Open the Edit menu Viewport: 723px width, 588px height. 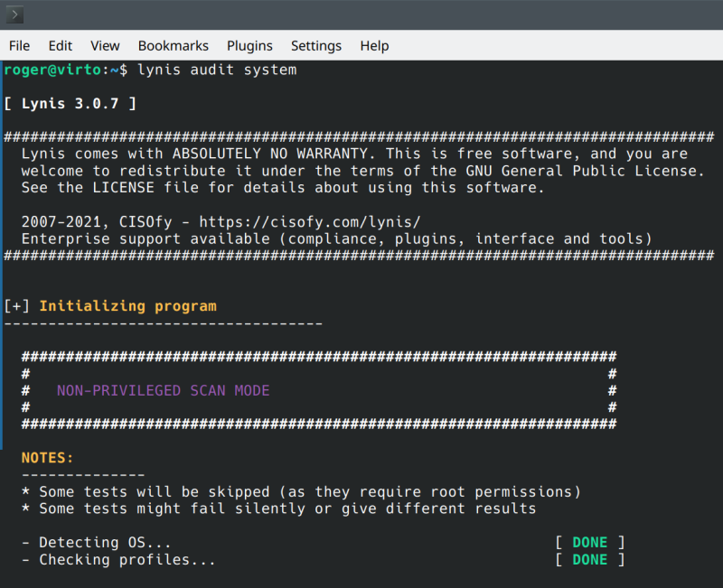click(61, 46)
